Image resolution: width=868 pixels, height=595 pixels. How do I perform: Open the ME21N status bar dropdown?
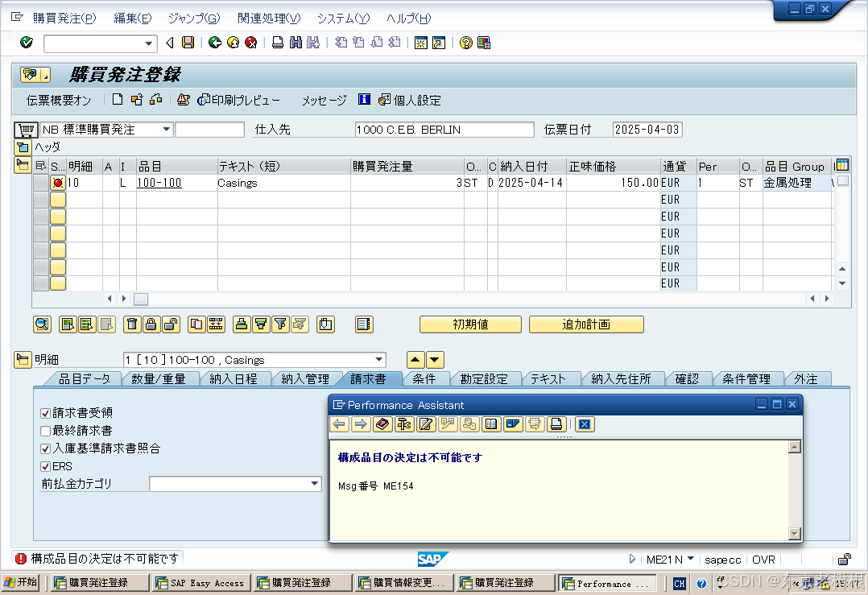coord(690,559)
